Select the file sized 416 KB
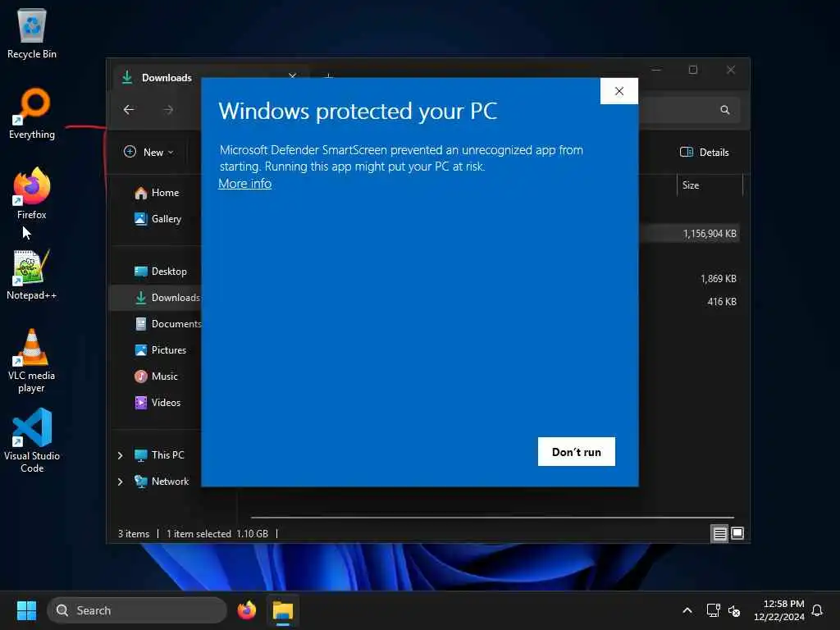This screenshot has height=630, width=840. tap(722, 302)
